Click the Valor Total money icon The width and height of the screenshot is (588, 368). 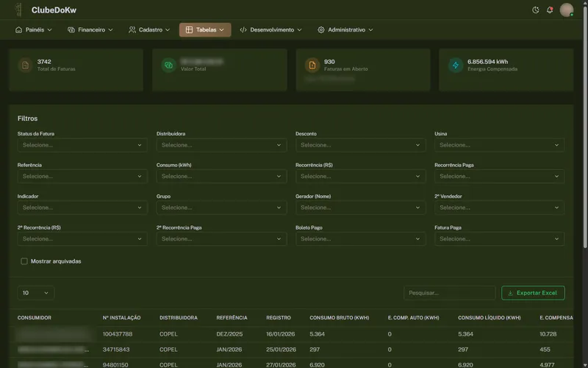169,66
